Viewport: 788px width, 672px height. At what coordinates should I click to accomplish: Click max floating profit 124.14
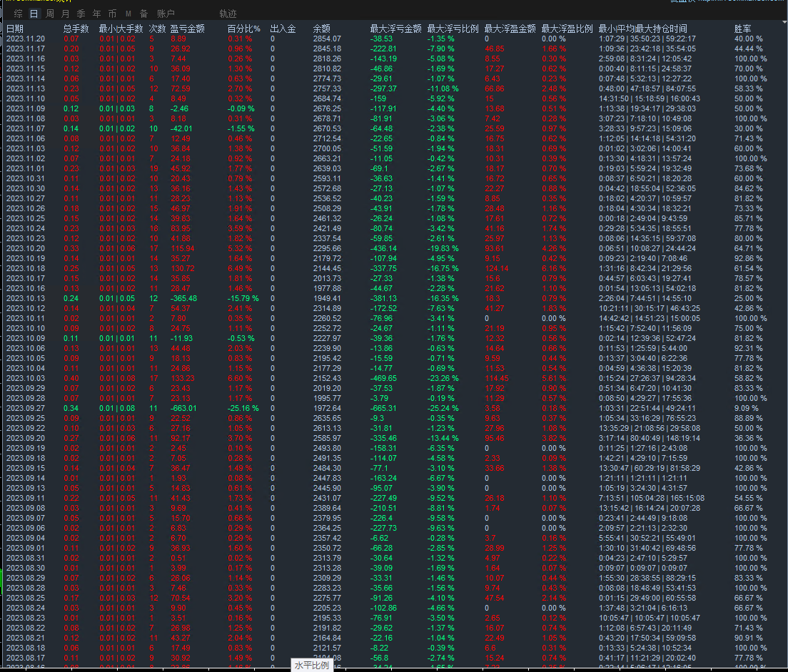point(497,268)
